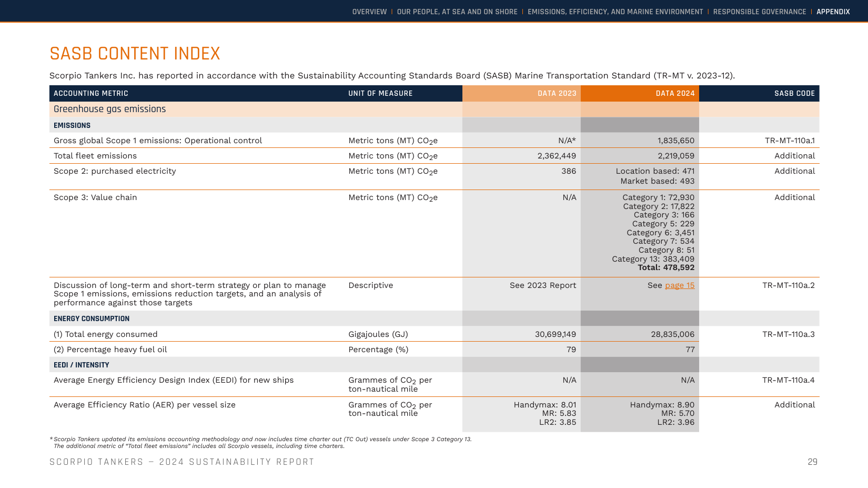Image resolution: width=868 pixels, height=488 pixels.
Task: Click the 28,835,006 gigajoules value
Action: click(x=673, y=334)
